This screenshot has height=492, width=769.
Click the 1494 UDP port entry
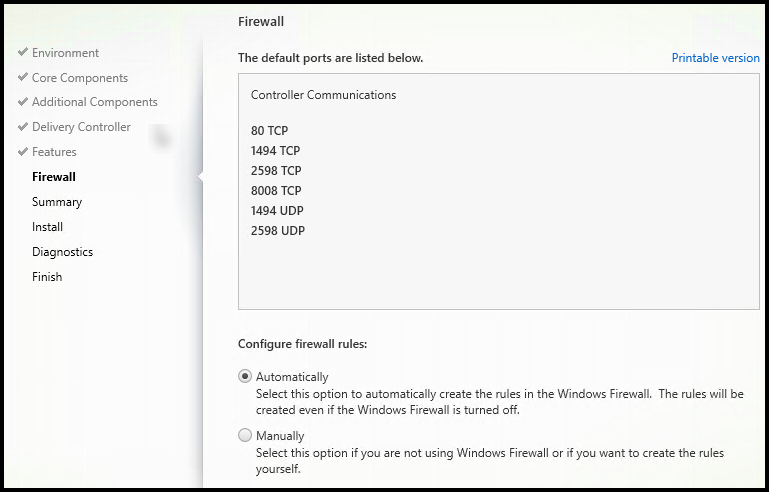point(278,211)
